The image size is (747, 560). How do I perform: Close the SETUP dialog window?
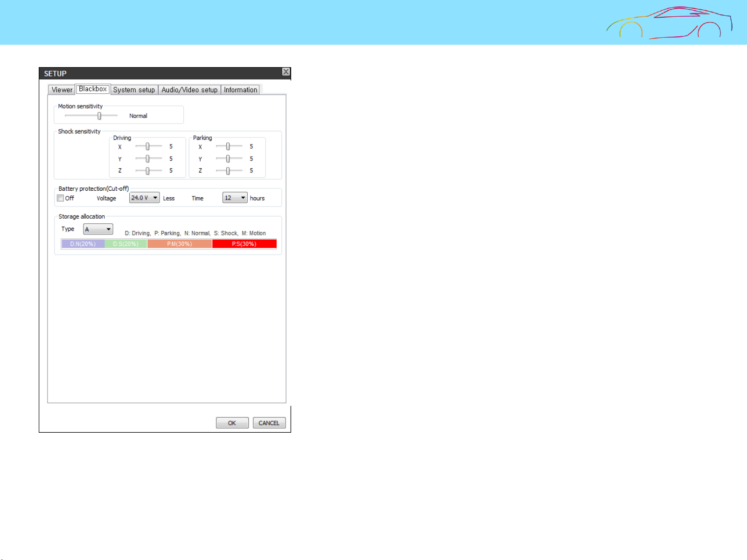(286, 72)
